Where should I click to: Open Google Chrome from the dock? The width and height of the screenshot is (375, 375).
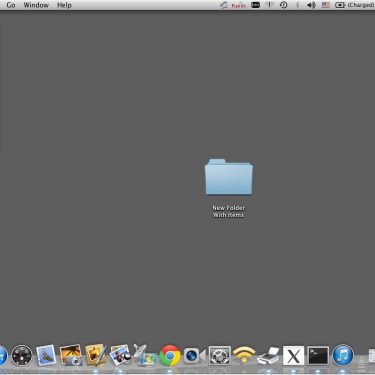click(x=170, y=355)
